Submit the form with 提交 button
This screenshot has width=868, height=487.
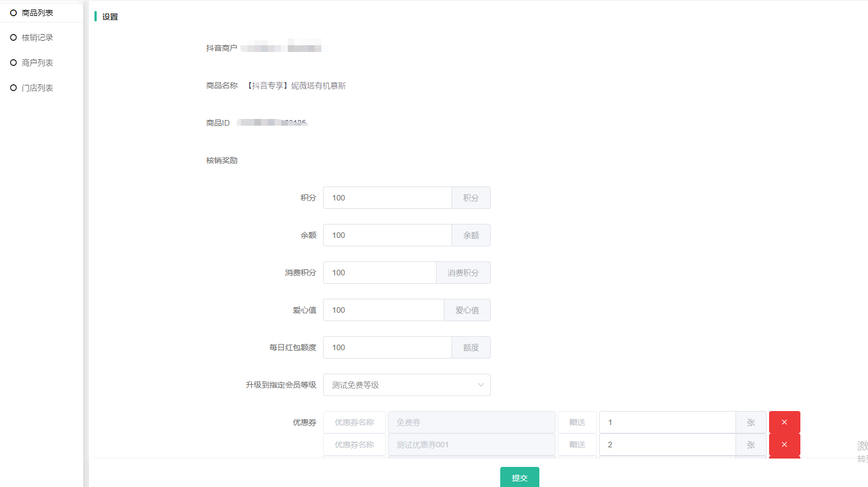(x=519, y=478)
